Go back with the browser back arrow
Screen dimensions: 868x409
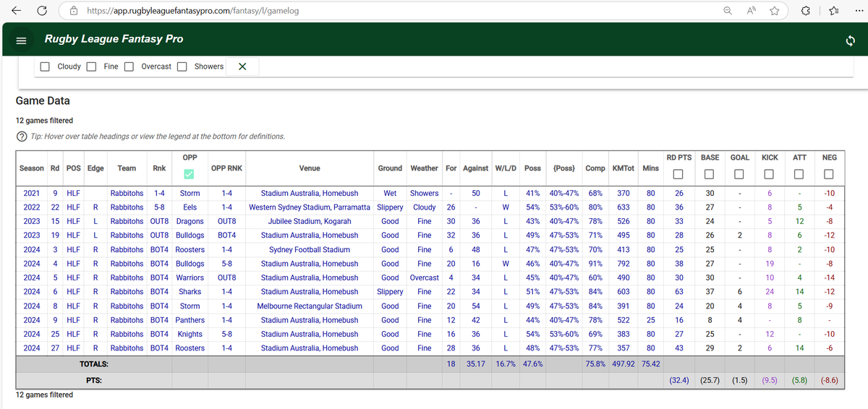(x=16, y=11)
